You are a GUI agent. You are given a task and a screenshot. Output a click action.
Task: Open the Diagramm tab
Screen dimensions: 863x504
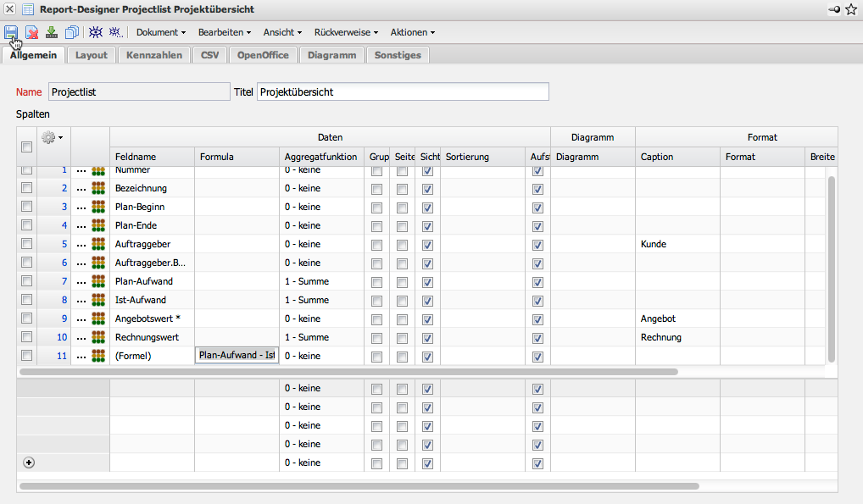click(x=331, y=55)
